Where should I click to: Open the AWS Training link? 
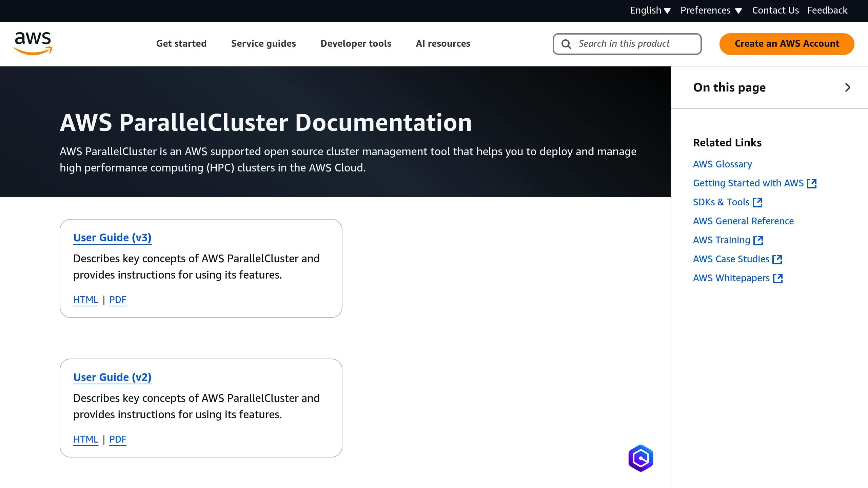point(722,240)
